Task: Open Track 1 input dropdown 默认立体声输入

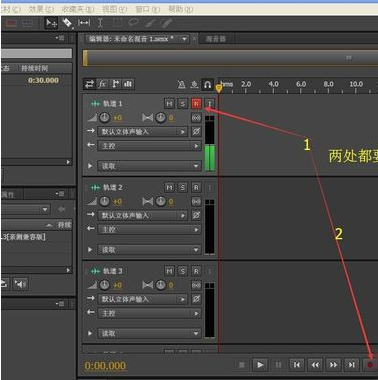Action: click(142, 132)
